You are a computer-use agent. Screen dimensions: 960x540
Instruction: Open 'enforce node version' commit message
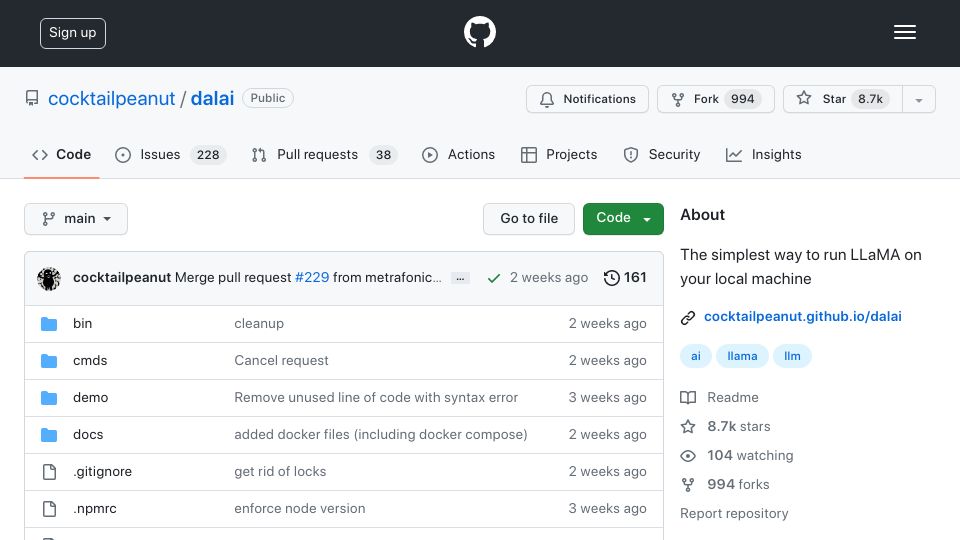point(299,508)
